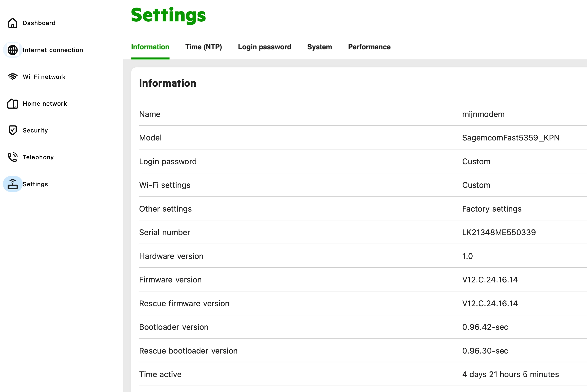Click the Internet connection globe icon

13,50
